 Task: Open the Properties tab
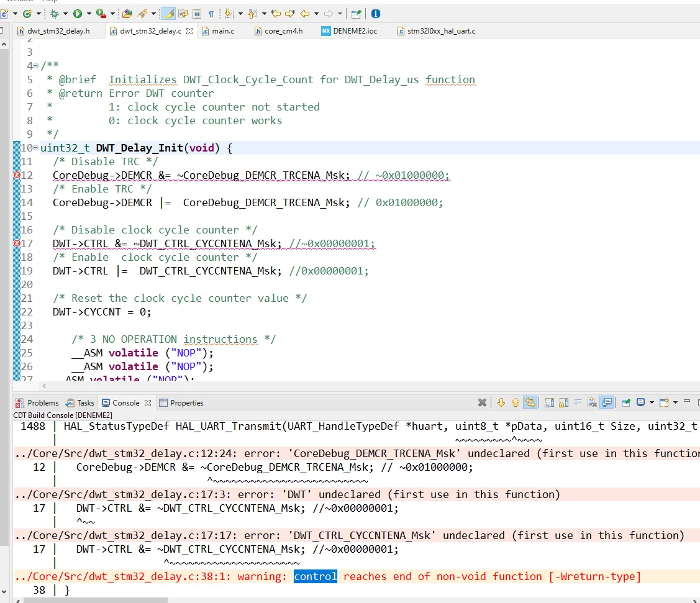182,402
